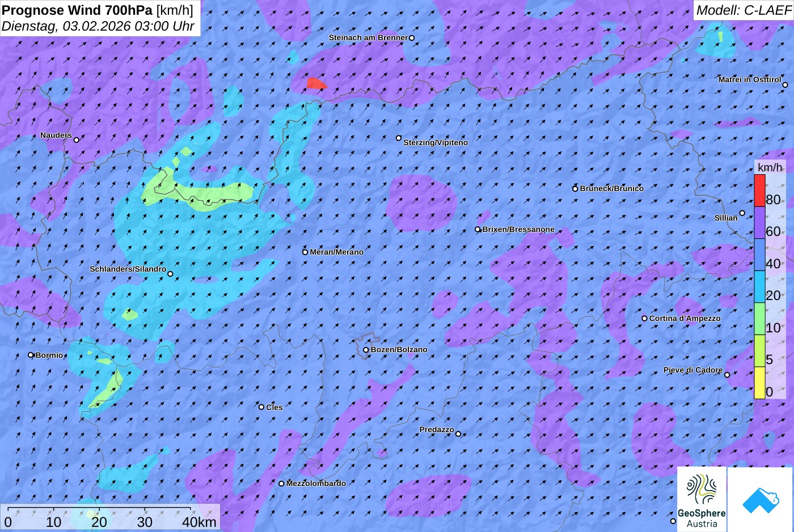The height and width of the screenshot is (532, 794).
Task: Click the 'Brixen/Bressanone' label text
Action: (518, 230)
